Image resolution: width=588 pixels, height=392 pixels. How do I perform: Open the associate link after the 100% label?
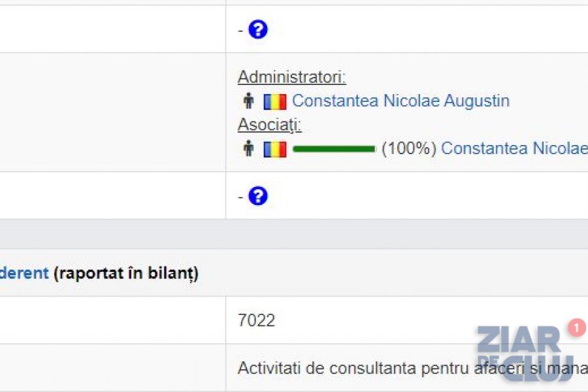click(514, 149)
